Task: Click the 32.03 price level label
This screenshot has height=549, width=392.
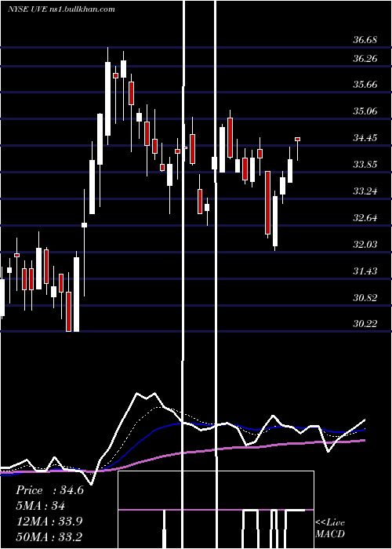Action: 365,245
